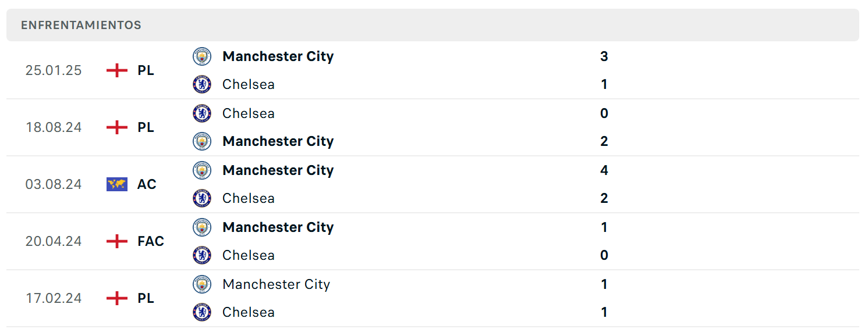
Task: Open match dated 17.02.24
Action: pos(433,298)
